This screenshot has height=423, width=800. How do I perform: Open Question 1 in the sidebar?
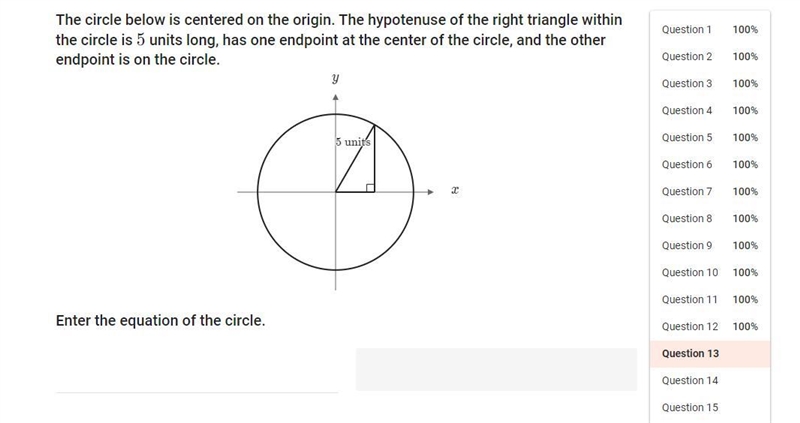tap(710, 30)
